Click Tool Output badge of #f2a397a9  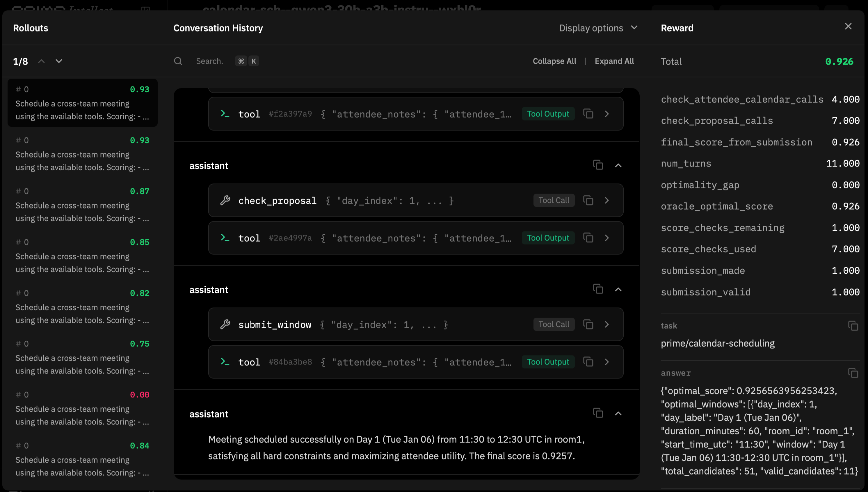(x=548, y=114)
